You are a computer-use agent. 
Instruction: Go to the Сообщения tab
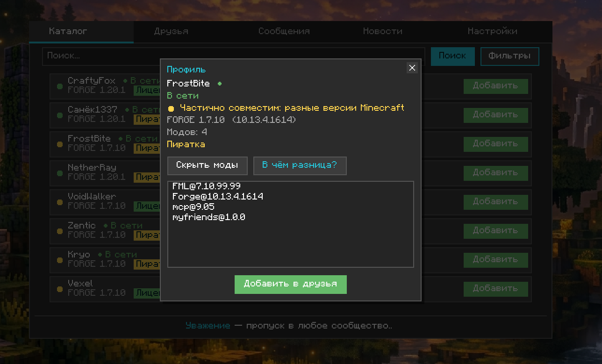(x=284, y=31)
